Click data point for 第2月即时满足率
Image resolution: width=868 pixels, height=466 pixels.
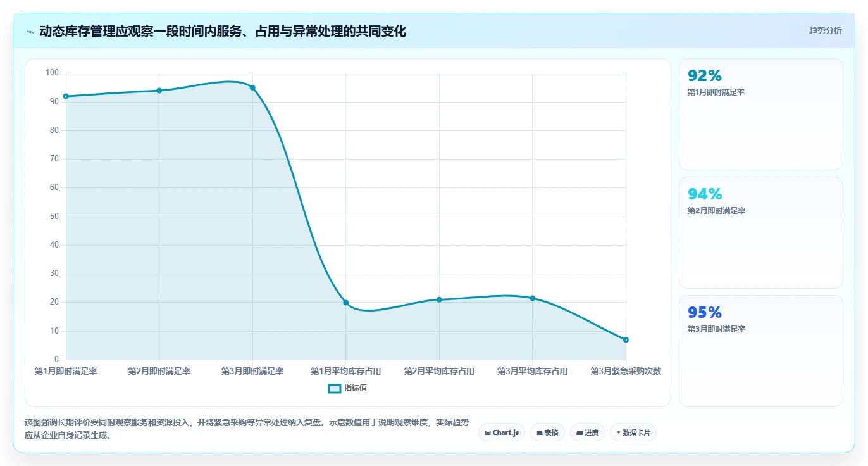click(x=159, y=91)
